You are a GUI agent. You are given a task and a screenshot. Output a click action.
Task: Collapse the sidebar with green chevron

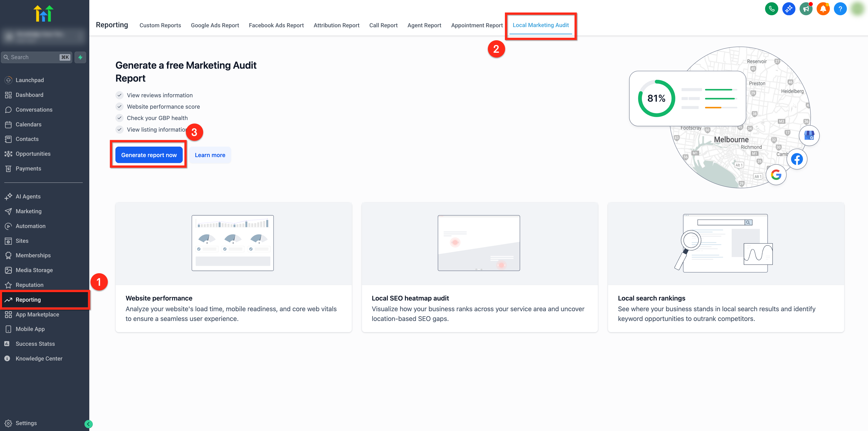click(x=89, y=424)
